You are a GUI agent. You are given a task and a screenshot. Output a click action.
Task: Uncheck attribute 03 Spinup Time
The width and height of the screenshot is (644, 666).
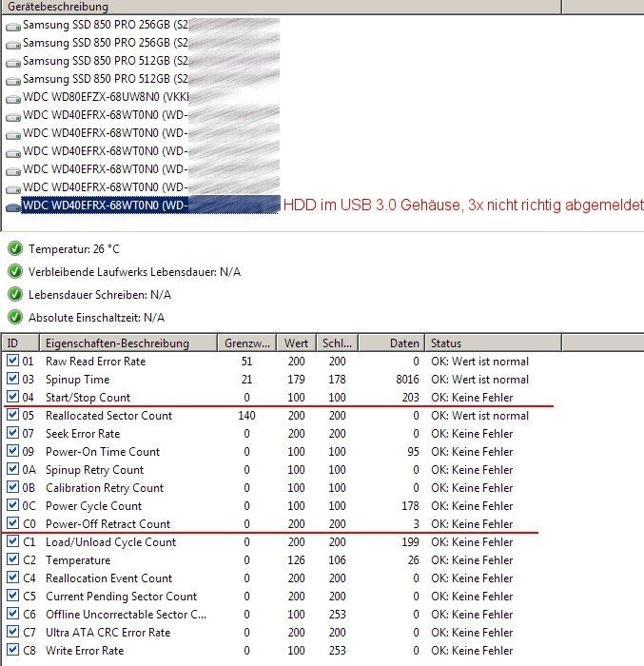pos(12,379)
